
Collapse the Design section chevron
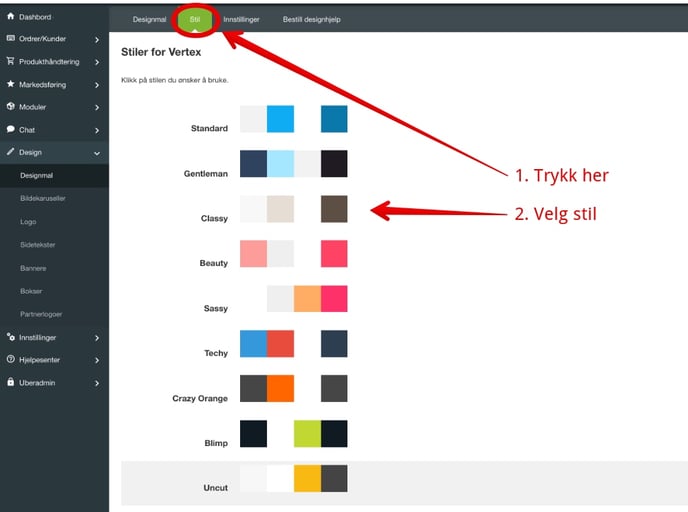pos(97,153)
